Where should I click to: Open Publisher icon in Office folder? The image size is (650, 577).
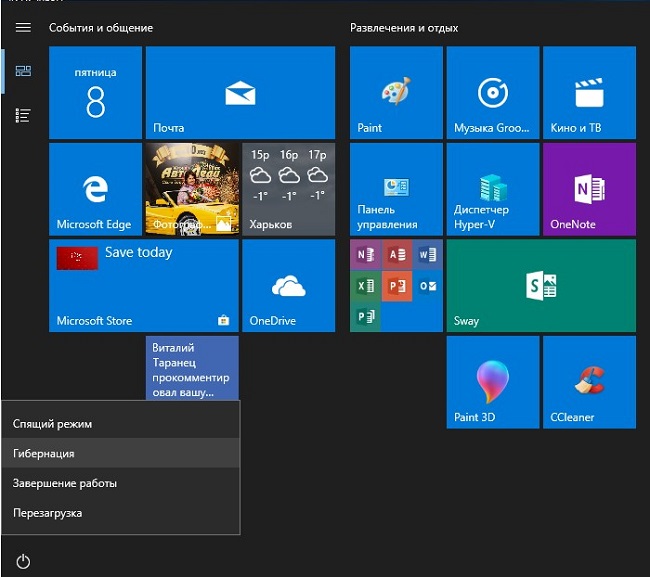pos(365,317)
